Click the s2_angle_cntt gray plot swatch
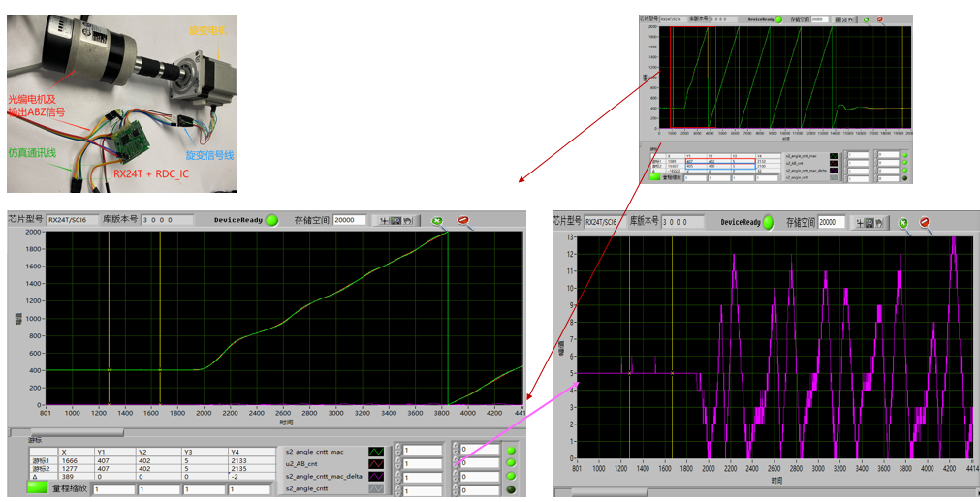The width and height of the screenshot is (980, 502). 376,488
